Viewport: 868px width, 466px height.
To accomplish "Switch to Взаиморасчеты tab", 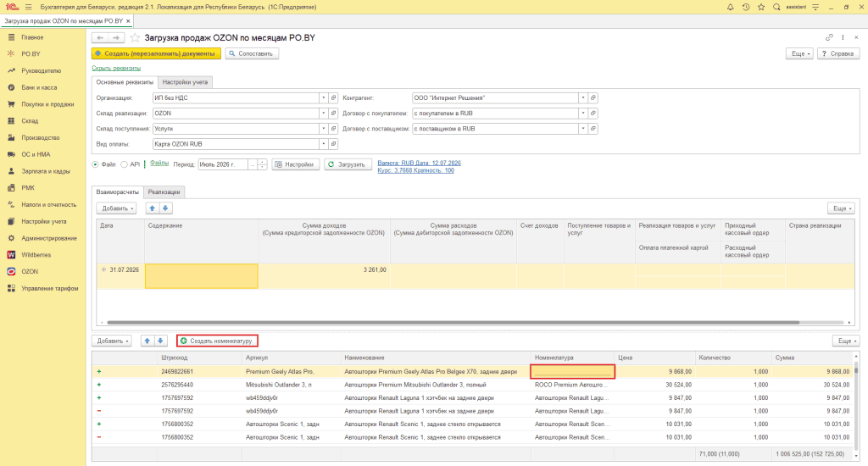I will click(117, 192).
